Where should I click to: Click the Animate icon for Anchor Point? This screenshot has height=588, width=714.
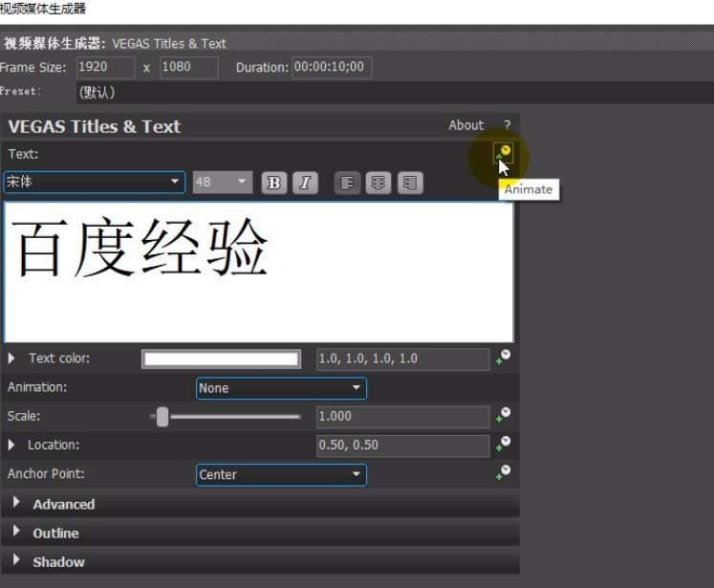[x=503, y=472]
